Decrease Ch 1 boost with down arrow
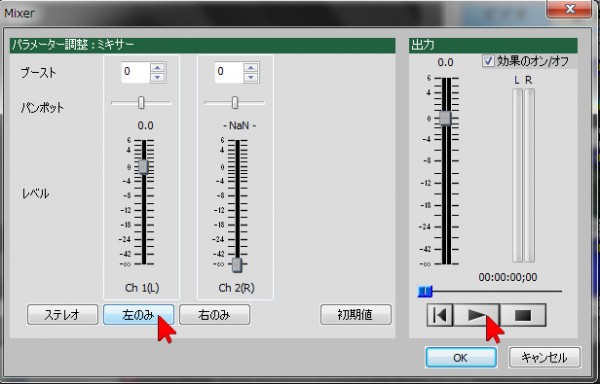The image size is (600, 384). coord(158,77)
